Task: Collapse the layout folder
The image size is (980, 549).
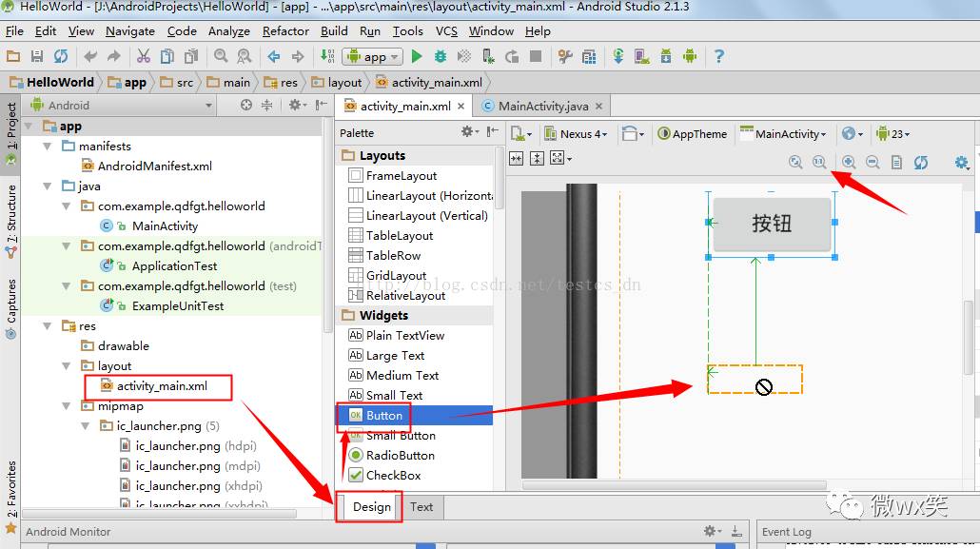Action: 67,366
